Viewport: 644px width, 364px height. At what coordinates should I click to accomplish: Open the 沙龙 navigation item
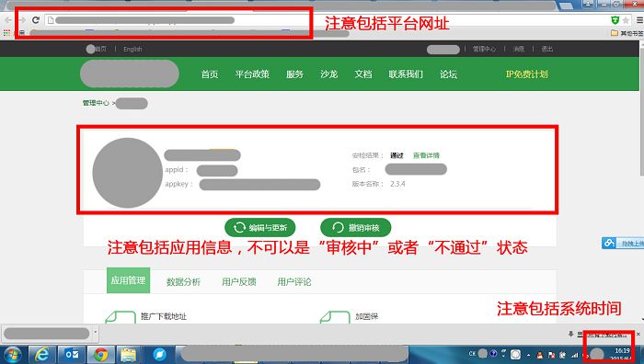pyautogui.click(x=329, y=74)
